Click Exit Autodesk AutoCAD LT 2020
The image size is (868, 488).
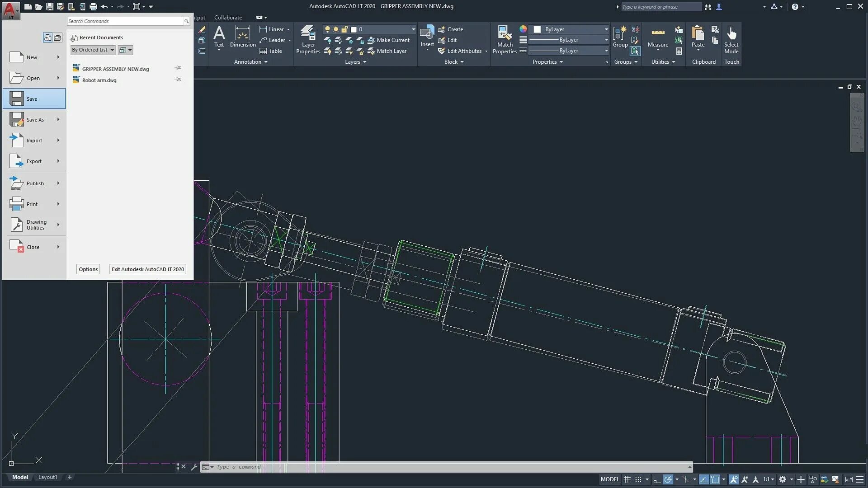coord(148,269)
